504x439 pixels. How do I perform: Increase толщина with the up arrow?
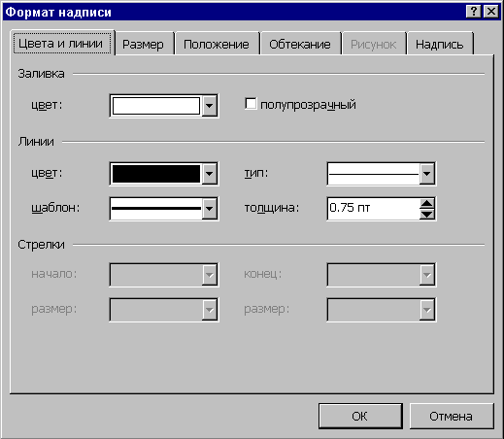click(x=427, y=204)
